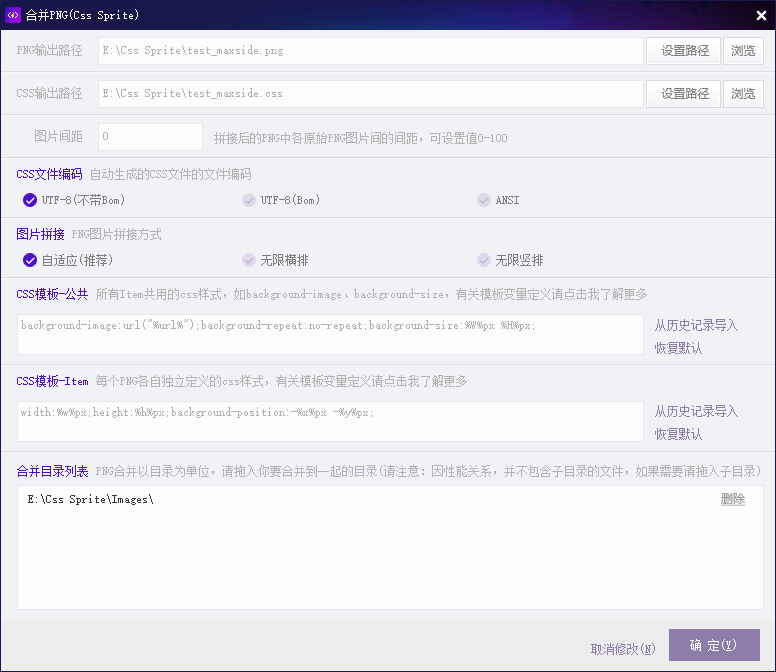Click 恢复默认 for CSS模板-公共 template

(679, 348)
